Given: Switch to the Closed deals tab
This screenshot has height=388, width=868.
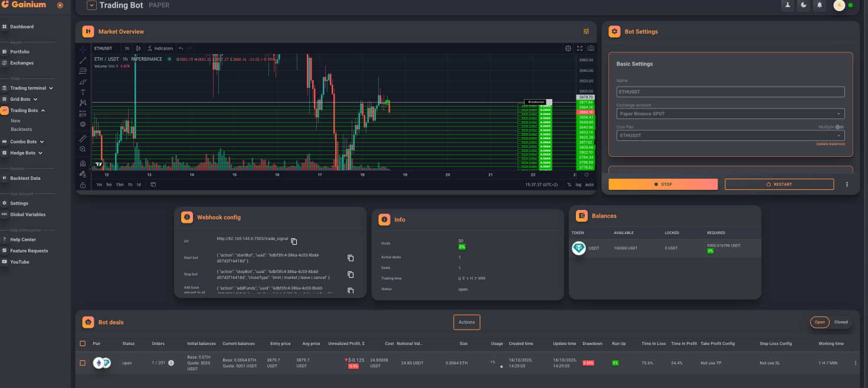Looking at the screenshot, I should [x=841, y=322].
